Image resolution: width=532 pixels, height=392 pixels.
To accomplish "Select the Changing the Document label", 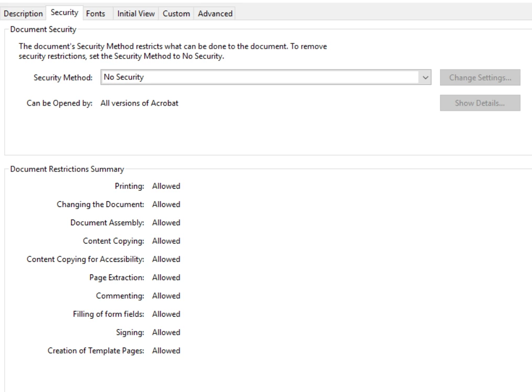I will click(100, 204).
